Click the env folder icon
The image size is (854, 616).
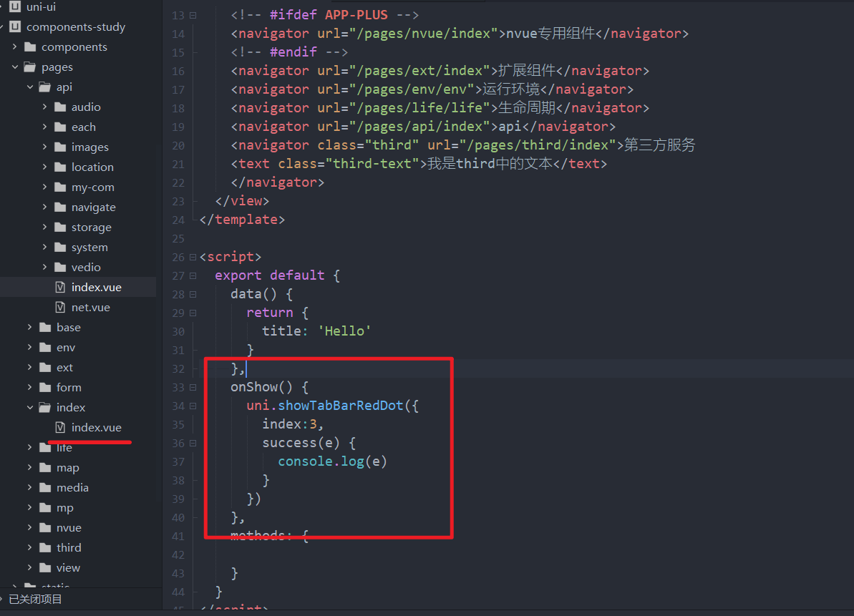[45, 347]
